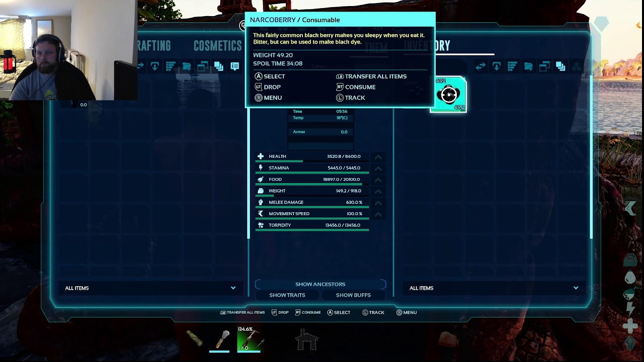Viewport: 644px width, 362px height.
Task: Click the Temp 18°(C) stat row
Action: (320, 118)
